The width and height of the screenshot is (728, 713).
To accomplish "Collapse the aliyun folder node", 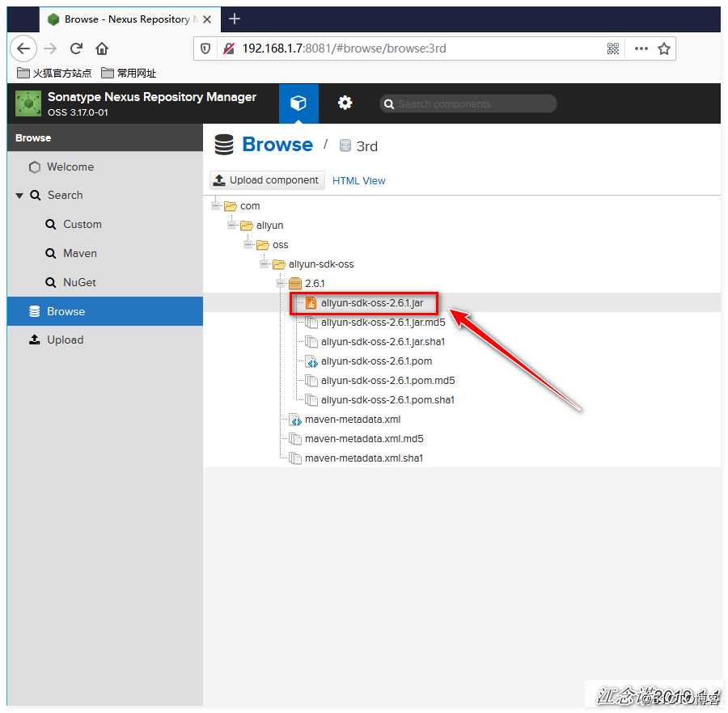I will 232,225.
